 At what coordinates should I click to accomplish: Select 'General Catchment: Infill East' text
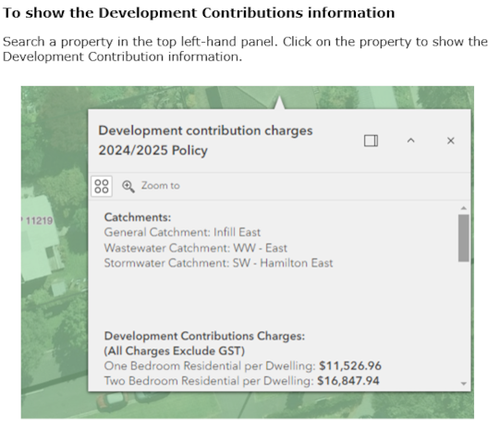(x=182, y=232)
